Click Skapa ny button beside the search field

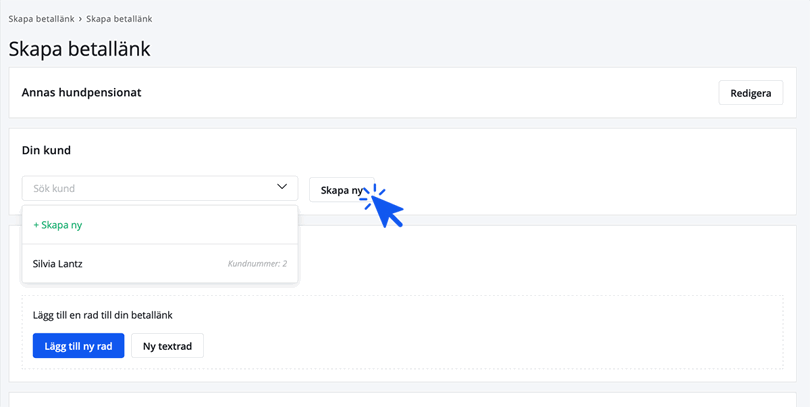coord(341,190)
